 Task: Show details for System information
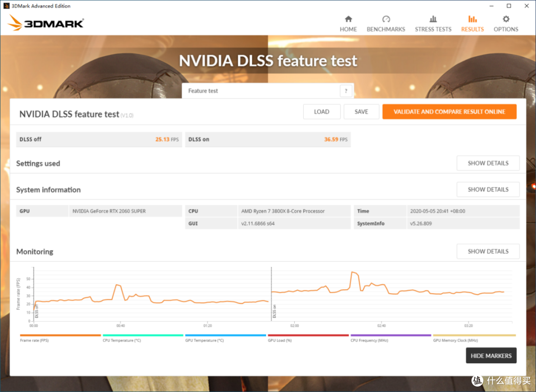pyautogui.click(x=488, y=190)
